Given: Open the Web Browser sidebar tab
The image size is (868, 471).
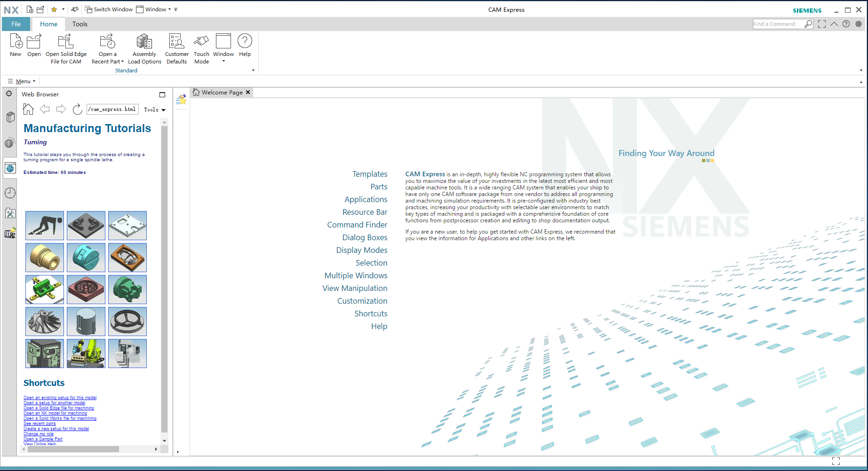Looking at the screenshot, I should click(10, 168).
